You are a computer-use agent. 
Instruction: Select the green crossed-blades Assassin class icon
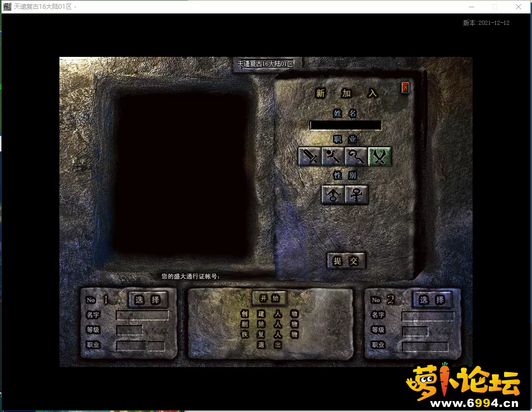pos(380,157)
